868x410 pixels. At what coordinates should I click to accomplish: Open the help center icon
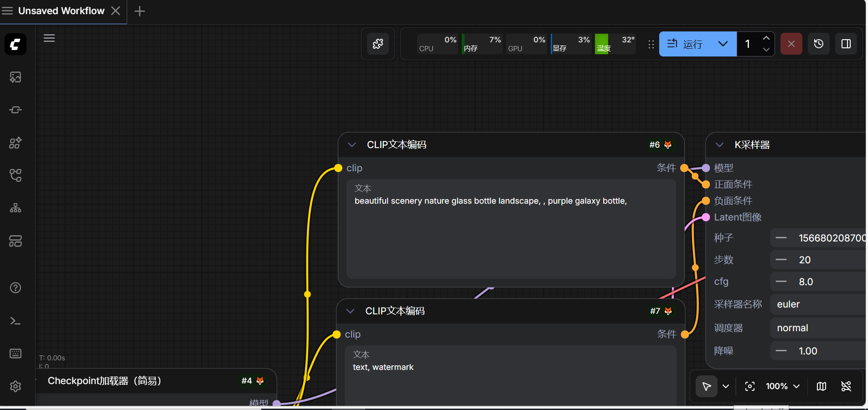(15, 288)
